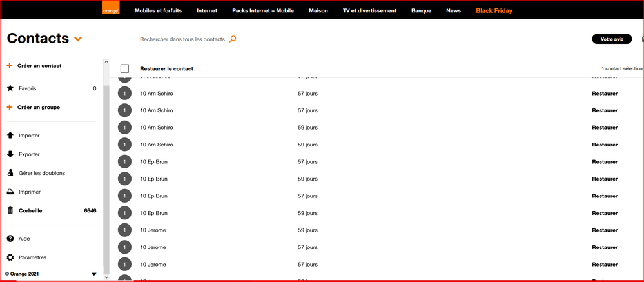Open Gérer les doublons
The height and width of the screenshot is (282, 644).
click(41, 173)
